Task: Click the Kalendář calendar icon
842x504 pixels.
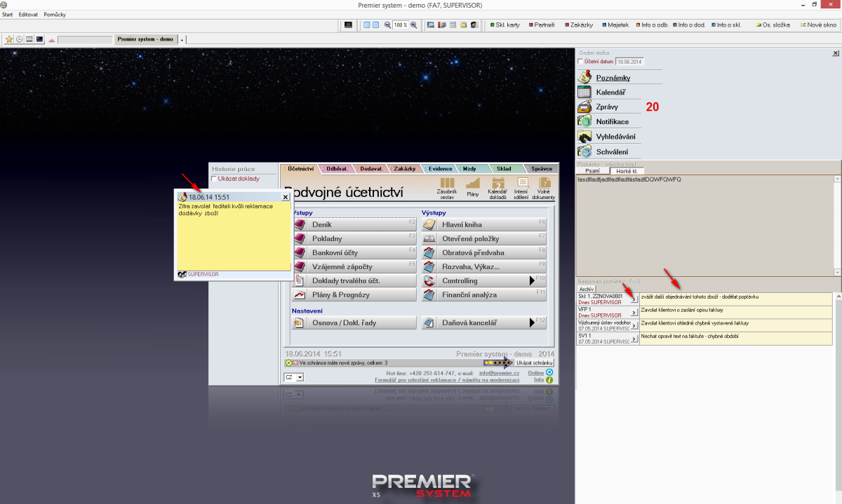Action: (584, 92)
